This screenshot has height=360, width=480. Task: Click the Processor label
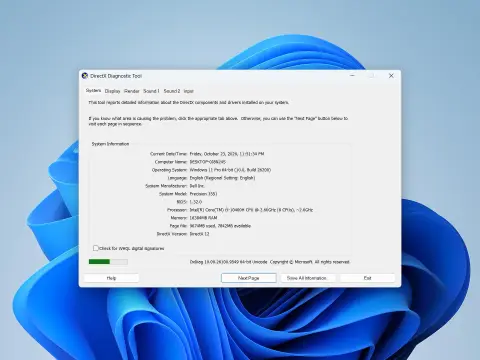177,210
